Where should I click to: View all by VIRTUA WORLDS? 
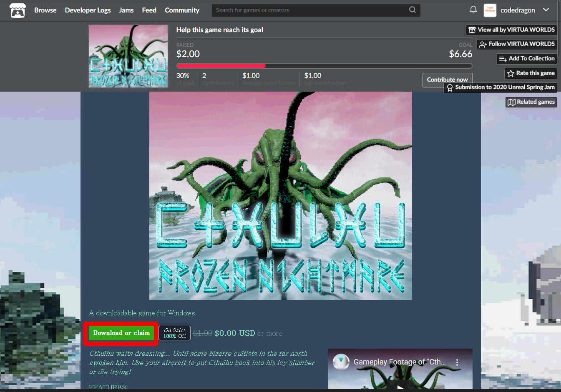[511, 30]
